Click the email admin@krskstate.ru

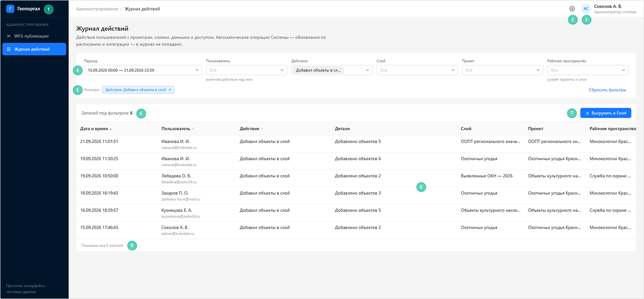[178, 234]
